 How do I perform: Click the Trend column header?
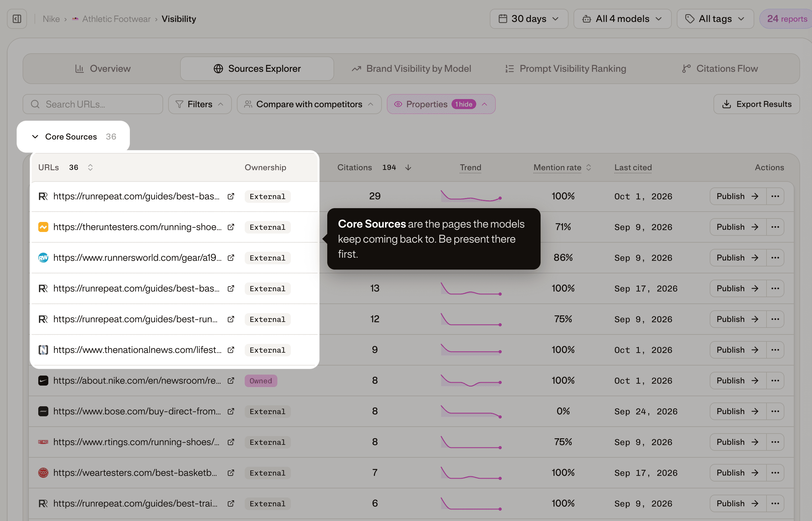coord(470,167)
